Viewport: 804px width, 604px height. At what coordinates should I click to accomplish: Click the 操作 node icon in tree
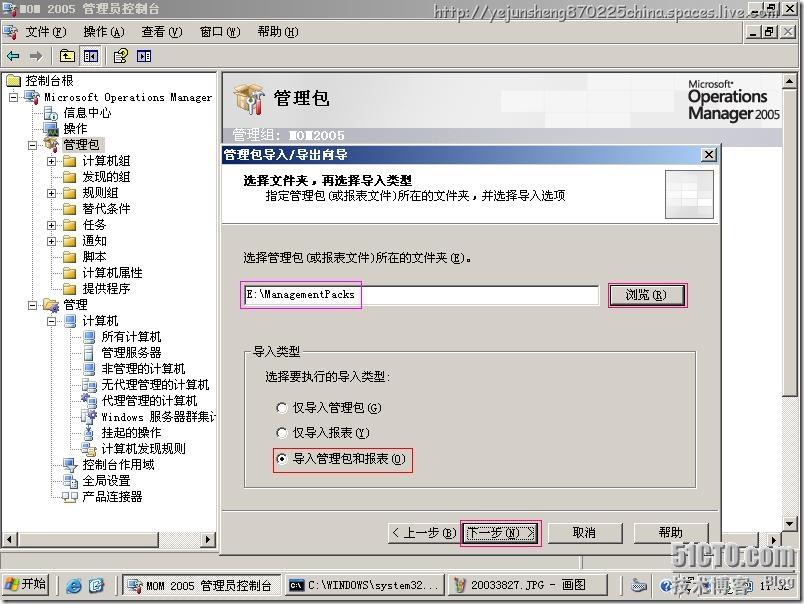click(x=51, y=129)
